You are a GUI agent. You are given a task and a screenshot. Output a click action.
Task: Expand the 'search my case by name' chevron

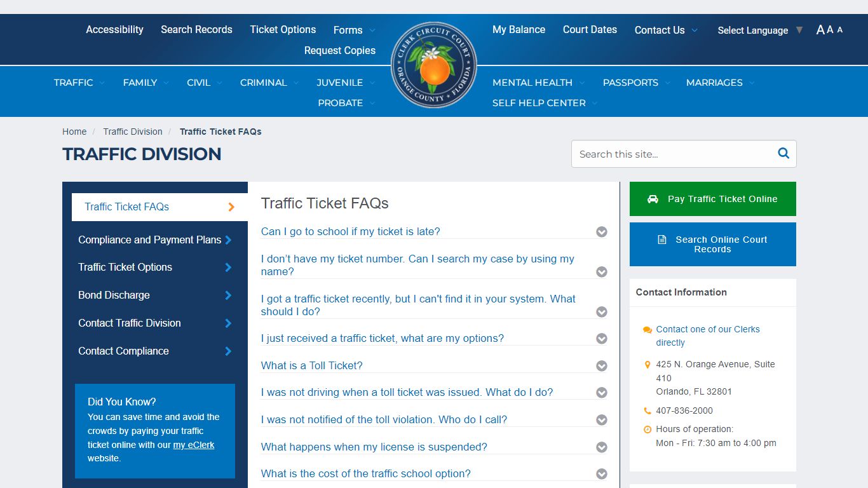(x=602, y=272)
